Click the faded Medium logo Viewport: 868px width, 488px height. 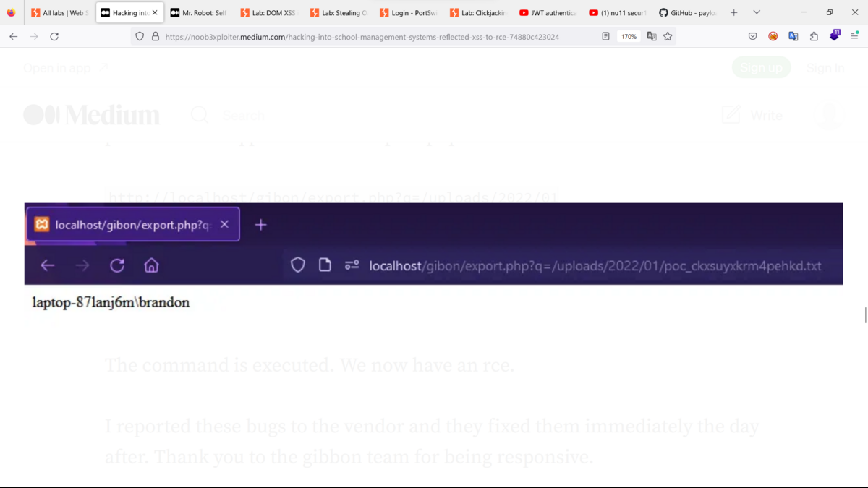(x=91, y=115)
